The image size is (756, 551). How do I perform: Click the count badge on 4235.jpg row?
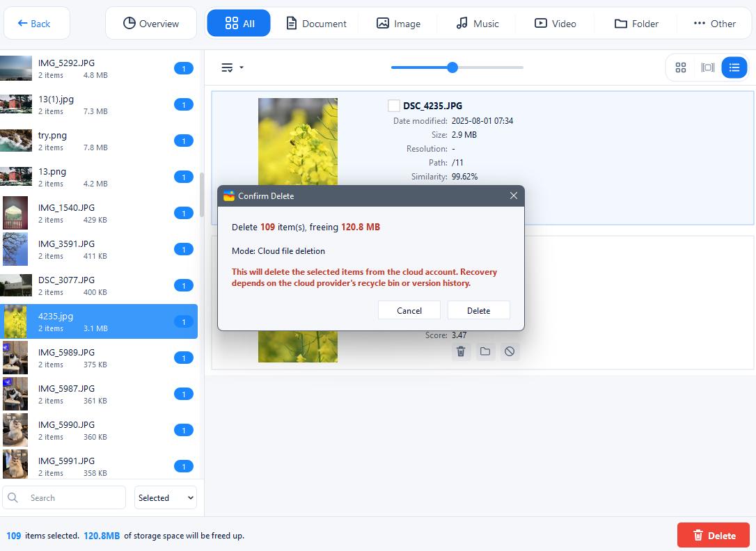point(184,321)
